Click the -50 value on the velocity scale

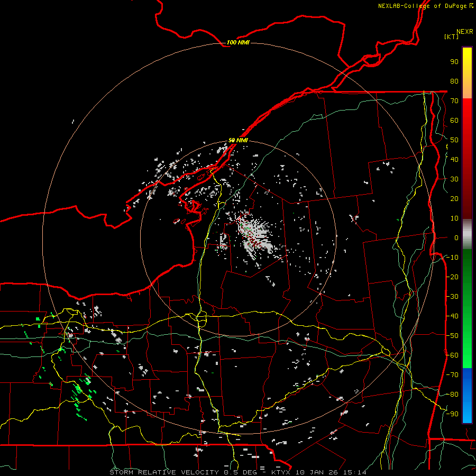[x=452, y=335]
